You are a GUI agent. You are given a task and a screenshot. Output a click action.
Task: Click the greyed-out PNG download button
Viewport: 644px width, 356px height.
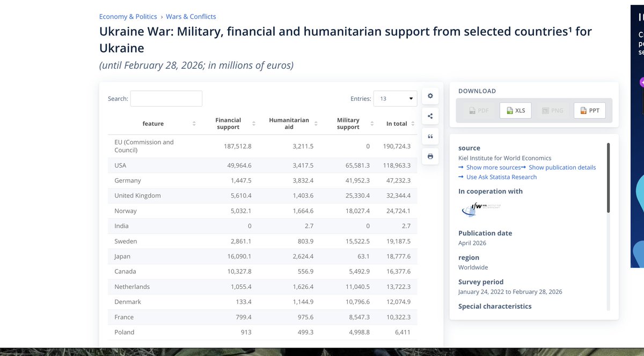(x=553, y=111)
